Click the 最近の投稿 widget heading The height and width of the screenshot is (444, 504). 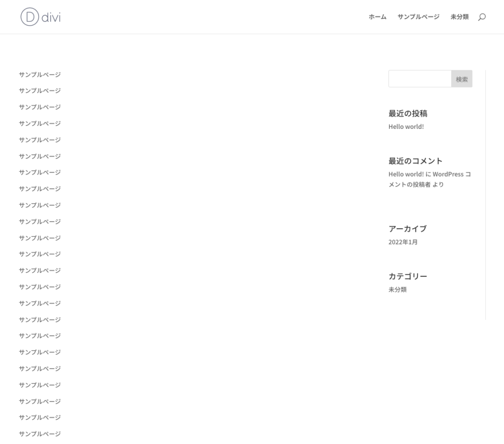coord(407,113)
